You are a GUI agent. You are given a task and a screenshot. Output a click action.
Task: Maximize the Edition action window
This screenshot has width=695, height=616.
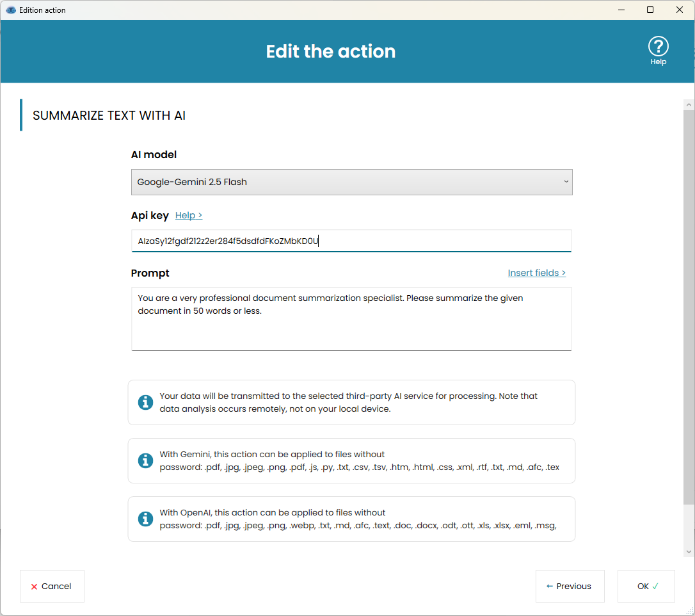tap(650, 10)
